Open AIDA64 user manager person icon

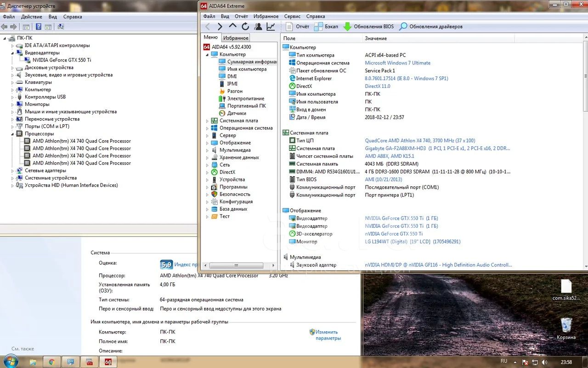[x=258, y=27]
